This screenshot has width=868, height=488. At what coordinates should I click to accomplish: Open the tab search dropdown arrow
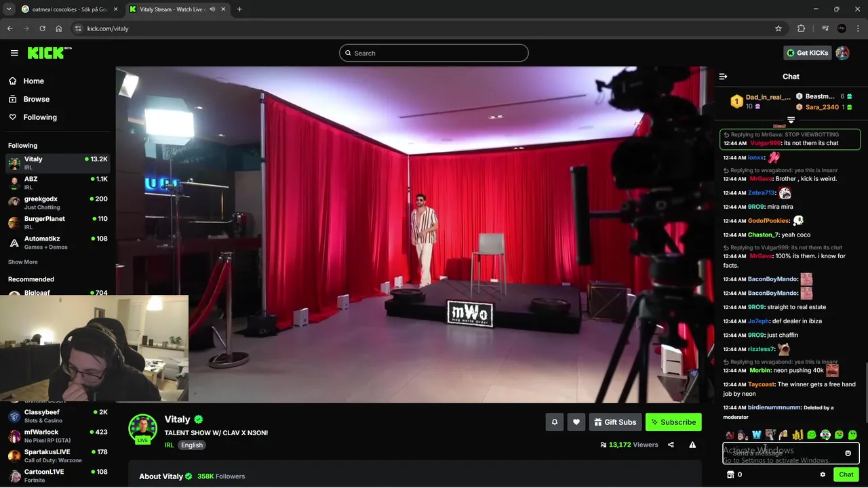(x=8, y=9)
